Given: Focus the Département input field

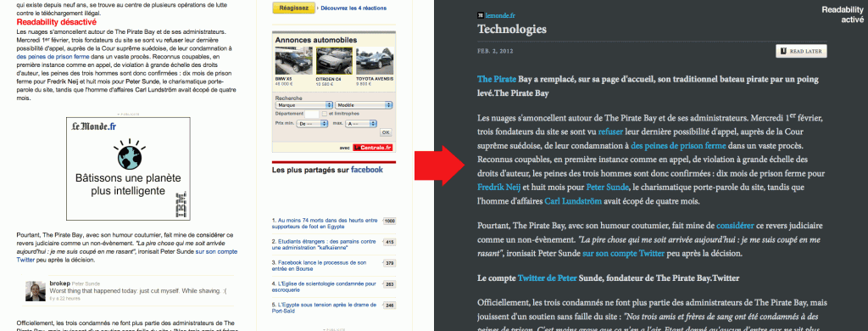Looking at the screenshot, I should [312, 114].
